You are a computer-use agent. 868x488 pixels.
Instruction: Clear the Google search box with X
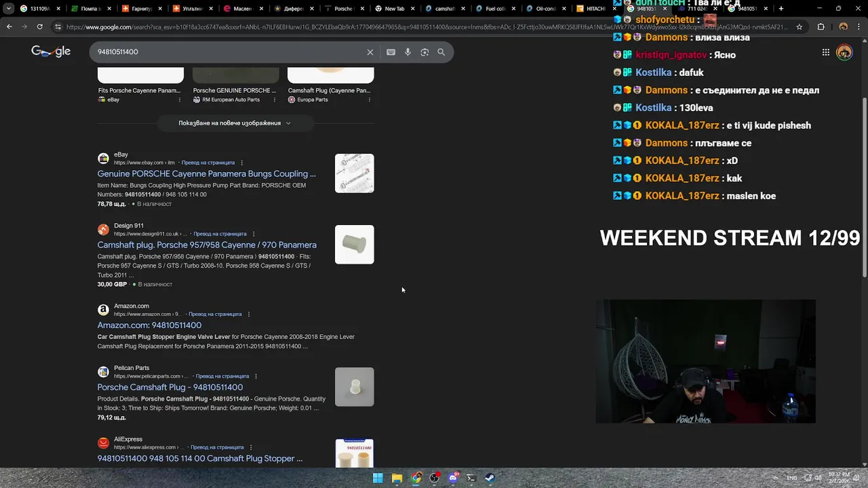tap(370, 52)
